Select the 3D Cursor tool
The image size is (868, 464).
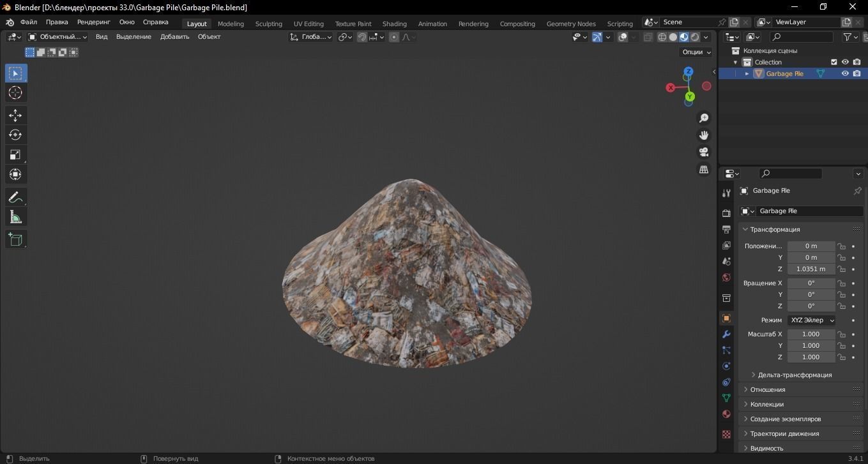click(15, 93)
